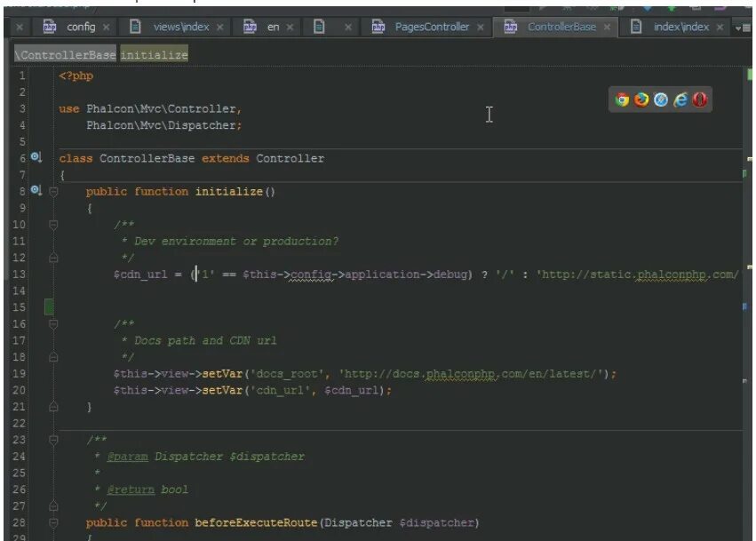Click the gutter marker beside ControllerBase class
Screen dimensions: 756x541
pyautogui.click(x=34, y=157)
